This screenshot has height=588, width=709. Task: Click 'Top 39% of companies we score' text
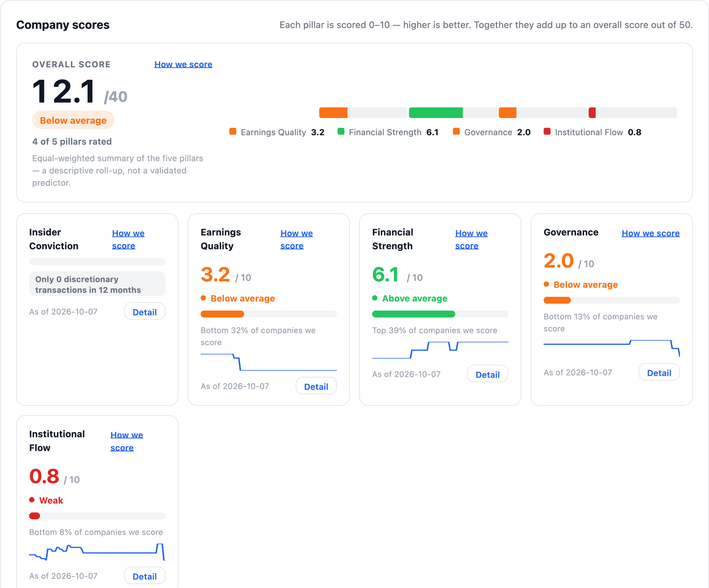[x=435, y=330]
